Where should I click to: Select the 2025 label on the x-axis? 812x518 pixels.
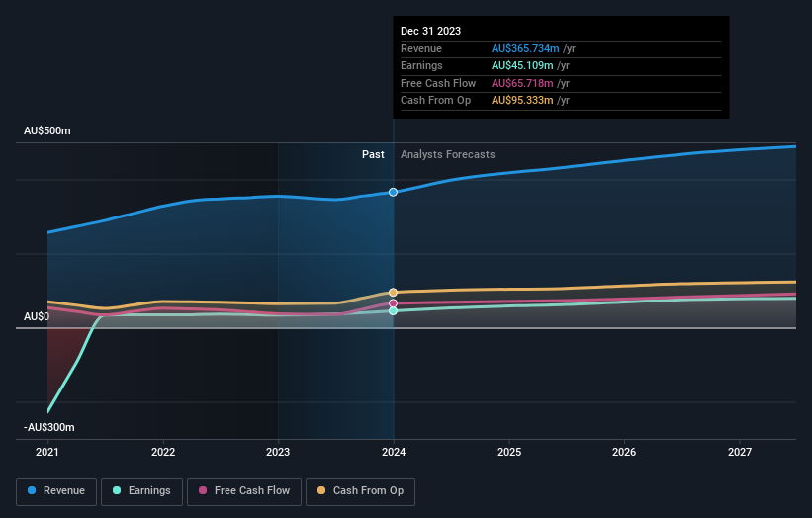pos(509,452)
